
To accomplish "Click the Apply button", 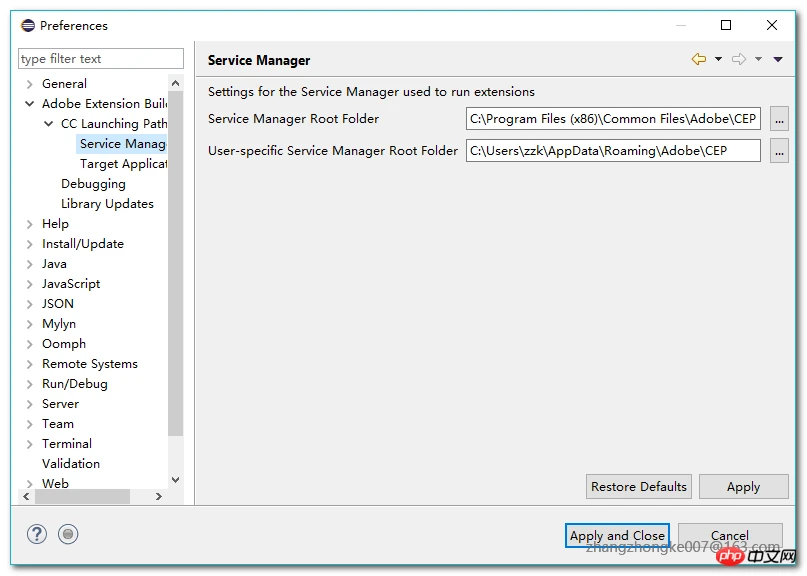I will click(x=743, y=486).
